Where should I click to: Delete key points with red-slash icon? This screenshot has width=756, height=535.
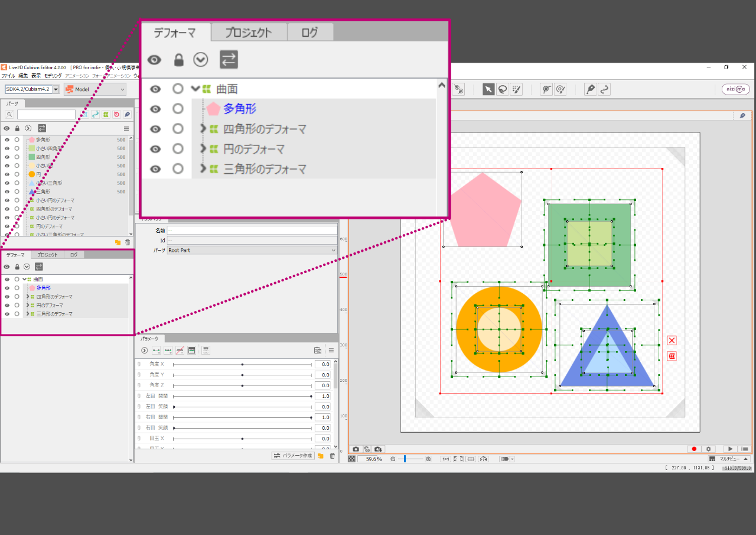tap(180, 351)
